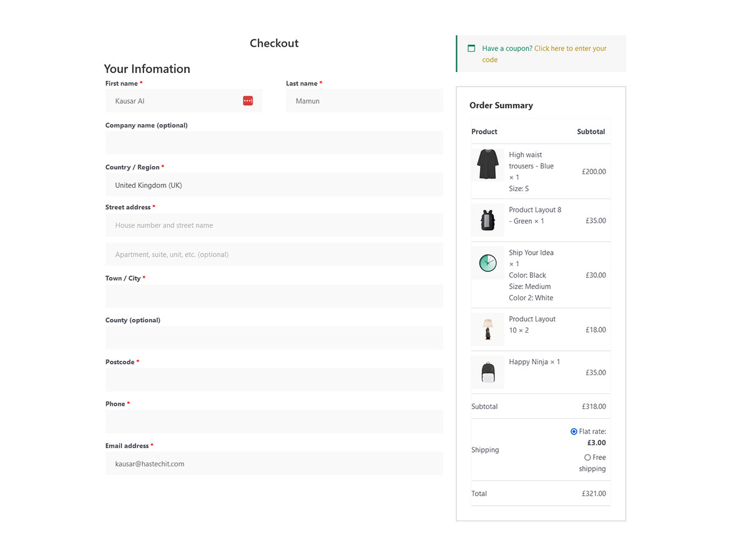
Task: Focus the County field
Action: point(274,338)
